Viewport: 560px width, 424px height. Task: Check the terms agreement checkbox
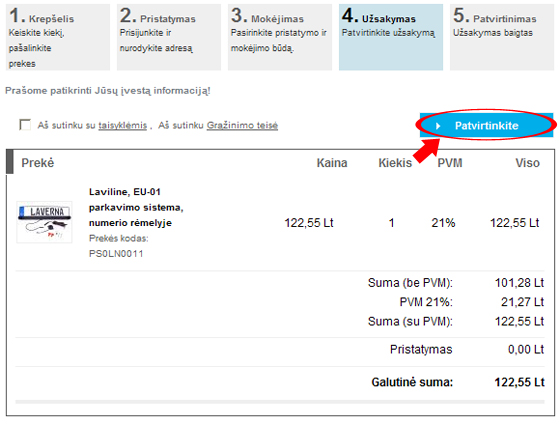tap(25, 125)
